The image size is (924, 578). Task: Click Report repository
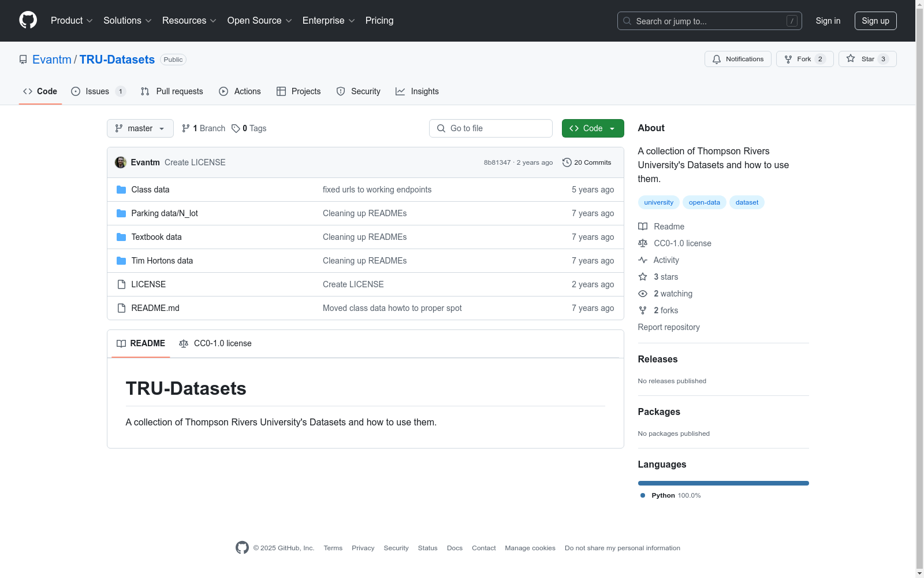[x=669, y=327]
